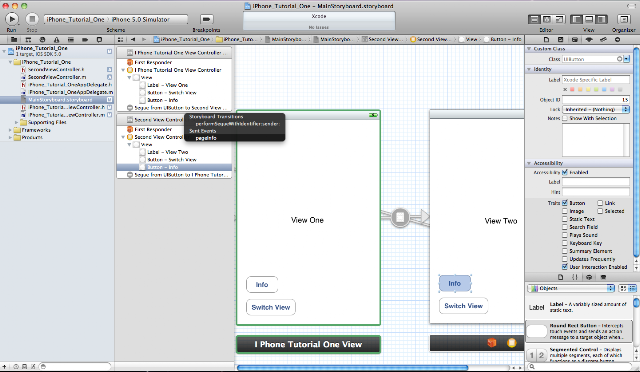Check the Search Field trait checkbox
The width and height of the screenshot is (640, 372).
tap(565, 227)
